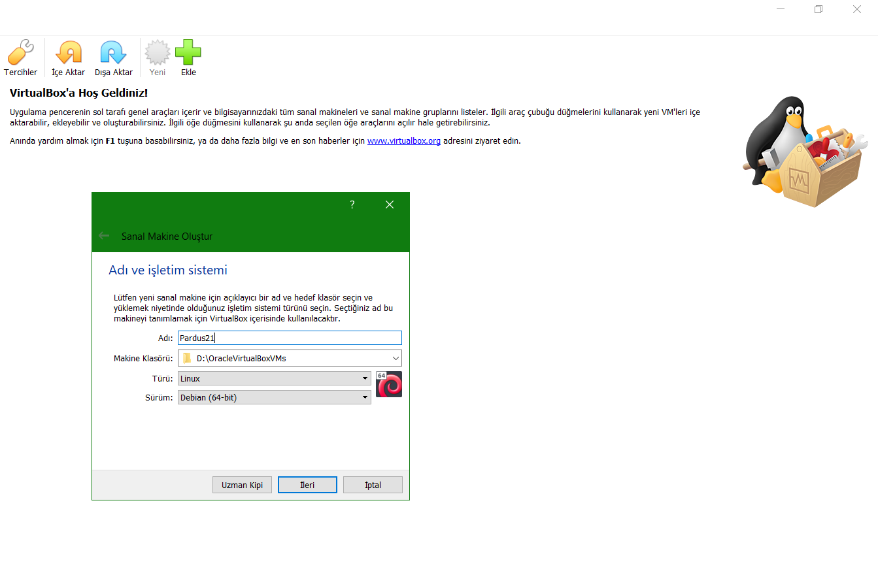Click the Adı name field containing Pardus21
The image size is (878, 588).
coord(290,338)
